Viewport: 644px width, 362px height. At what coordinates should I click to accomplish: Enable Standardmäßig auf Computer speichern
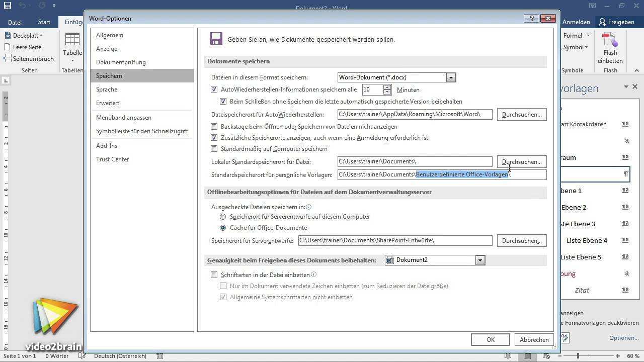tap(214, 149)
